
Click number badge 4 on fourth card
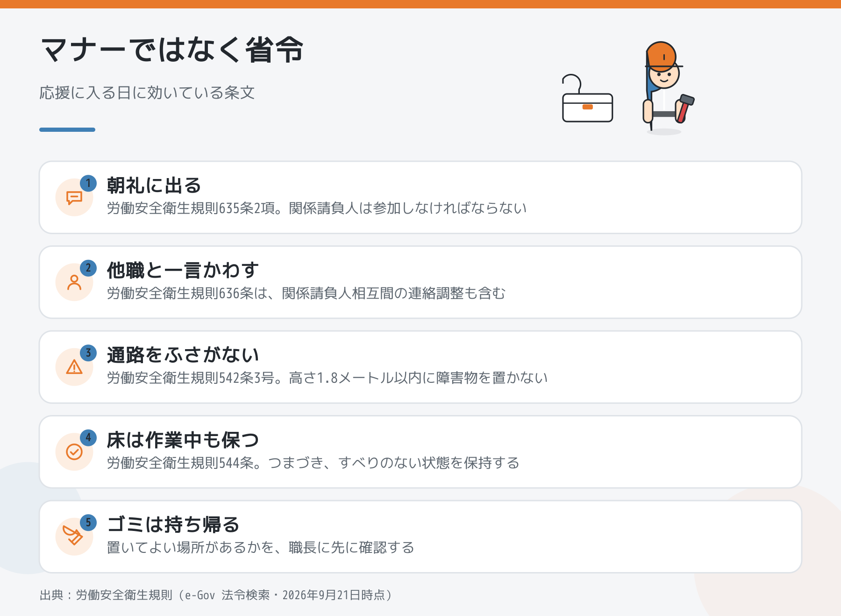tap(88, 437)
